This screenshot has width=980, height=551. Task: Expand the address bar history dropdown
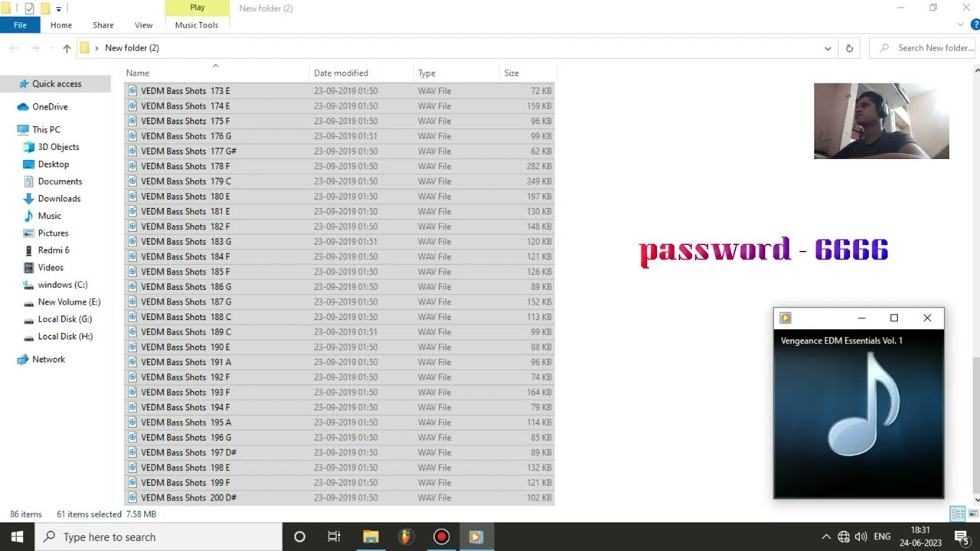(x=828, y=48)
